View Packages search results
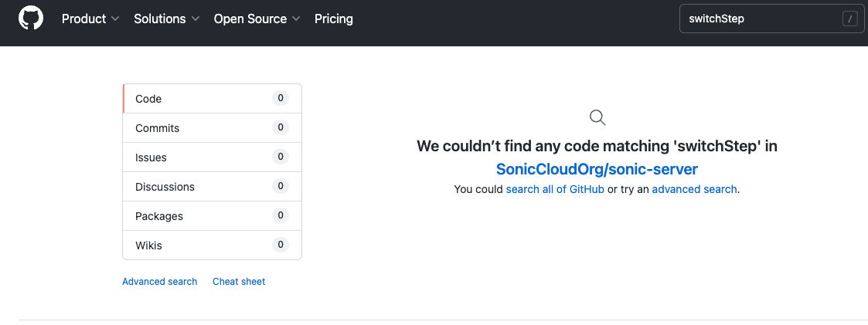The image size is (868, 325). click(158, 216)
